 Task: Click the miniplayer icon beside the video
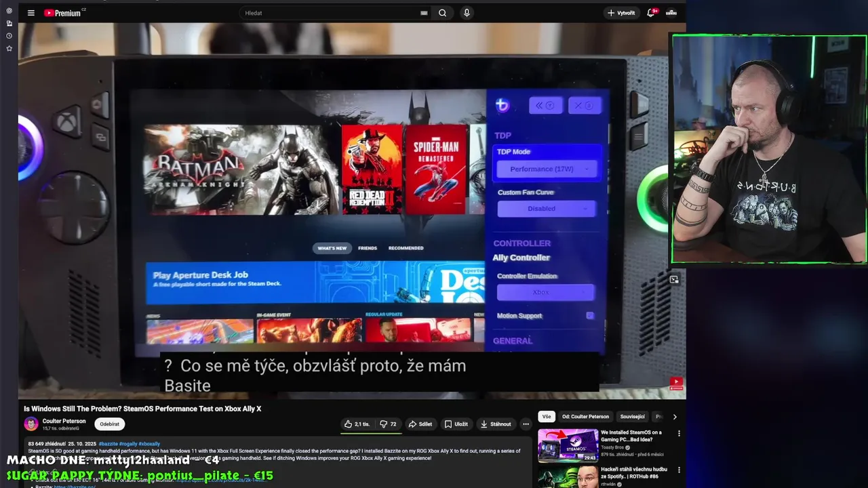(x=674, y=279)
